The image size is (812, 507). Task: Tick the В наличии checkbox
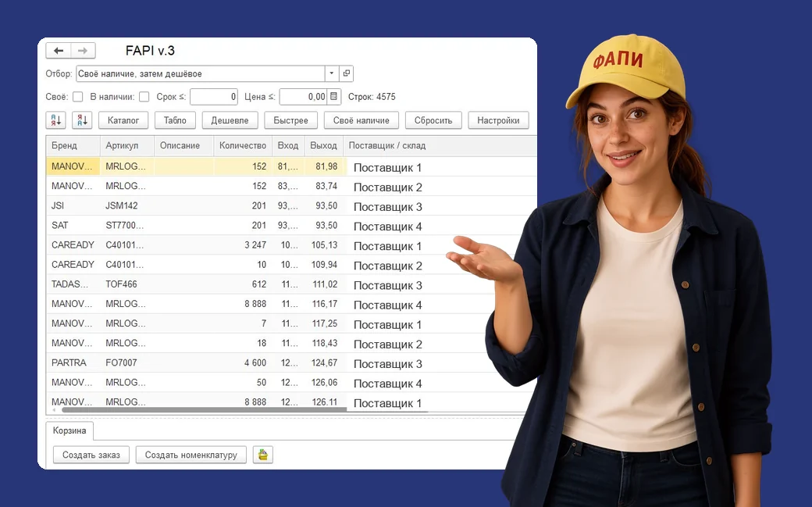(144, 96)
